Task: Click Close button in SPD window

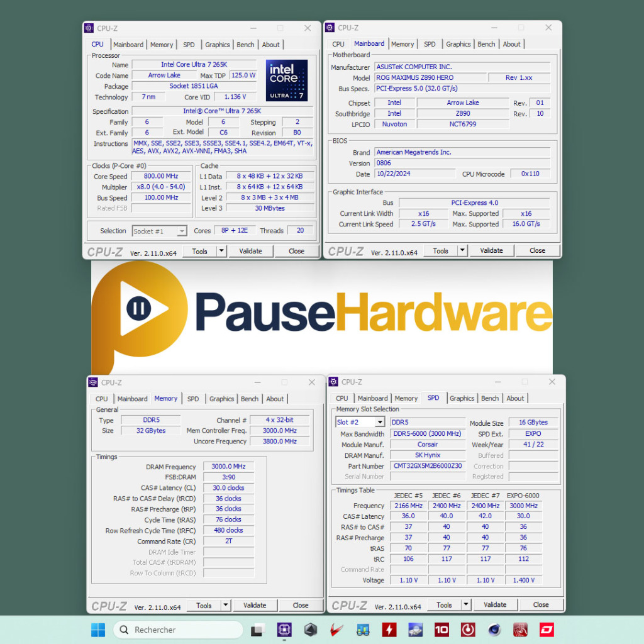Action: pos(541,604)
